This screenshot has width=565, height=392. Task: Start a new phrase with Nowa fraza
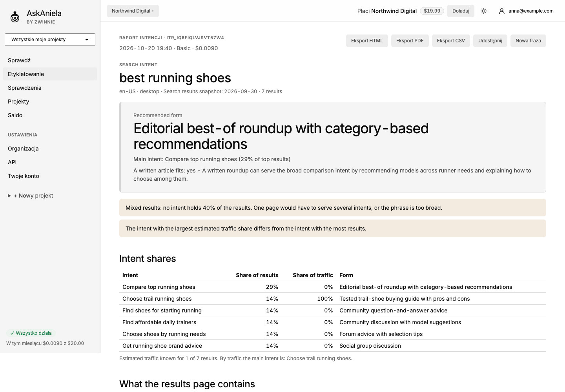tap(528, 41)
